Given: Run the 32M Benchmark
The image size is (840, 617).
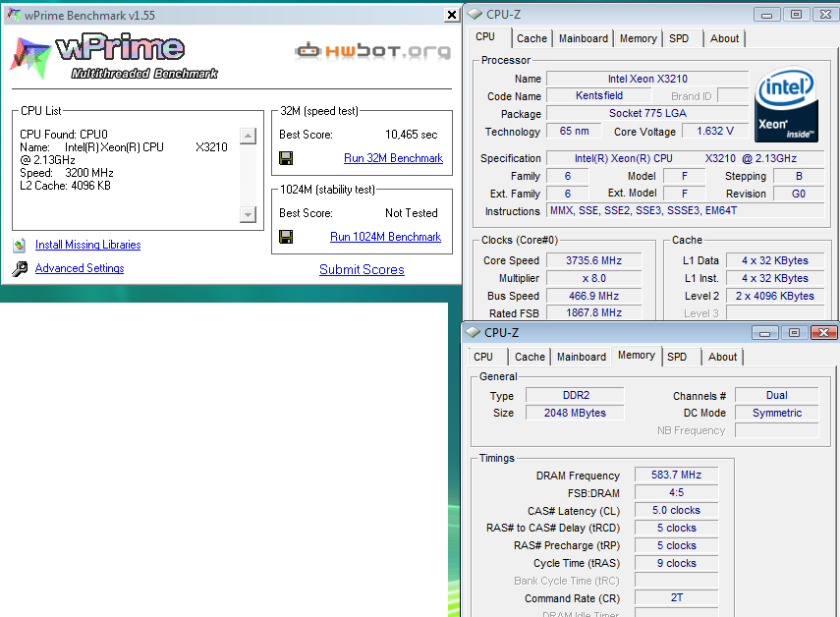Looking at the screenshot, I should coord(393,158).
